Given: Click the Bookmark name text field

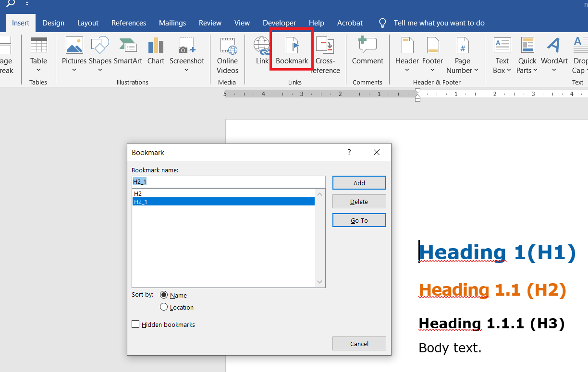Looking at the screenshot, I should [x=229, y=182].
